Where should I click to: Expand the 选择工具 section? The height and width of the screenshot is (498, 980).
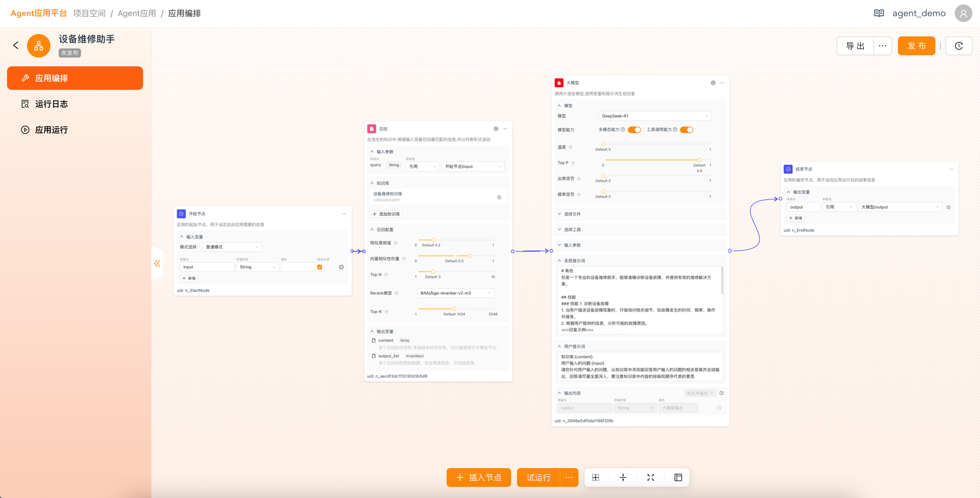(x=572, y=230)
